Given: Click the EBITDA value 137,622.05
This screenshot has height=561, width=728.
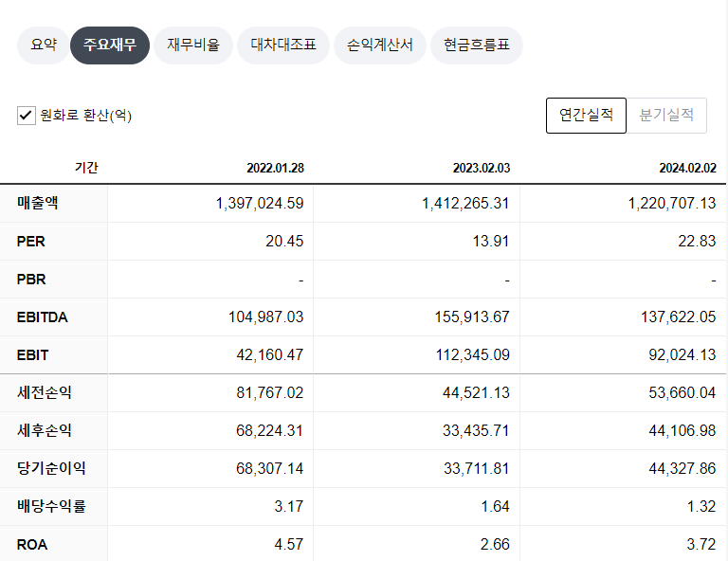Looking at the screenshot, I should coord(679,317).
